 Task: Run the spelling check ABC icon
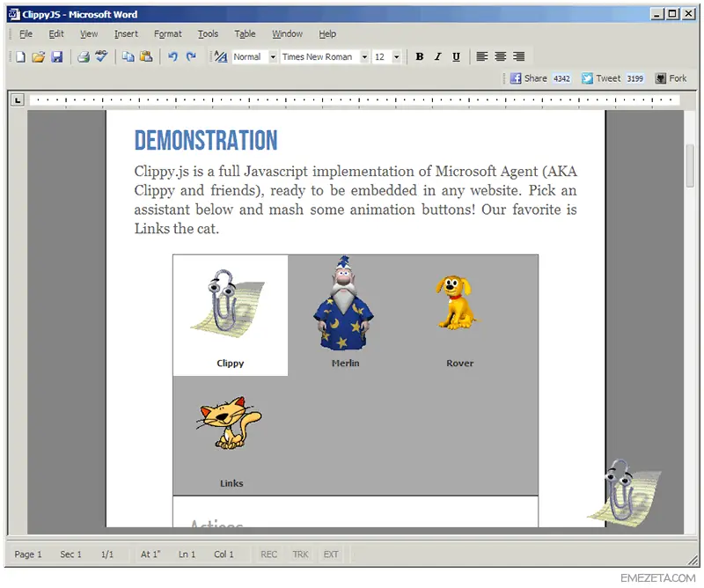pos(101,56)
